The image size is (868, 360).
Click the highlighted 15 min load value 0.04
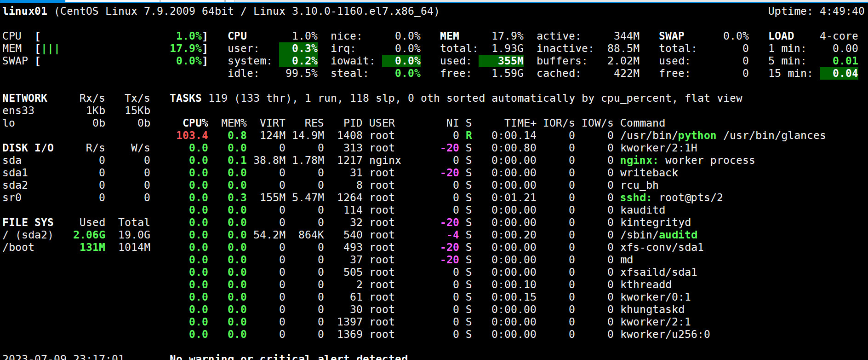839,73
